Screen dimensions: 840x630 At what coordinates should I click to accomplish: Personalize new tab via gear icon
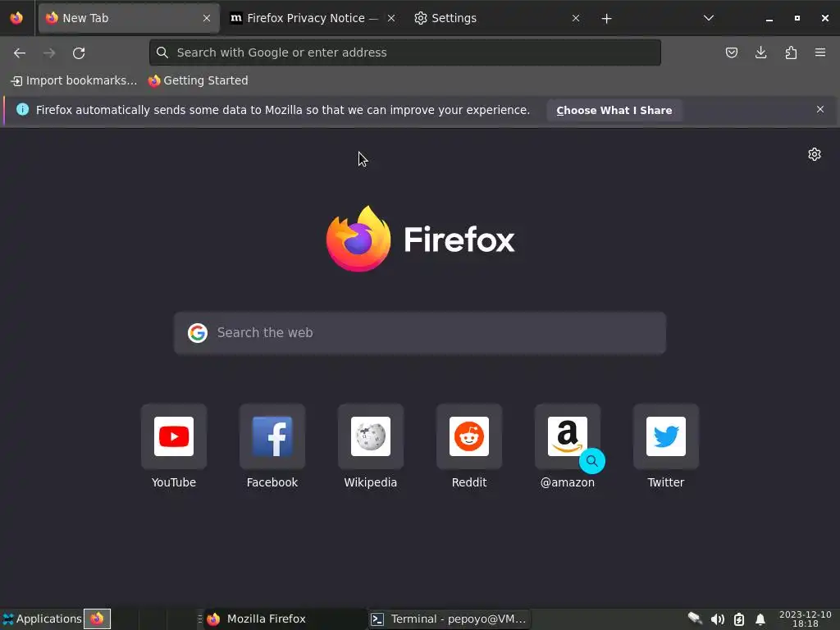(815, 154)
